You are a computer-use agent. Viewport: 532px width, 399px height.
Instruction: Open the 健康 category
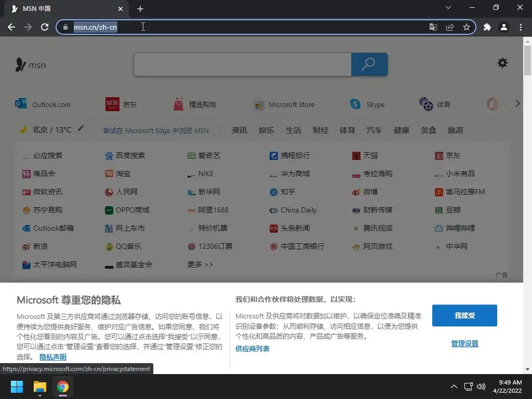coord(402,130)
